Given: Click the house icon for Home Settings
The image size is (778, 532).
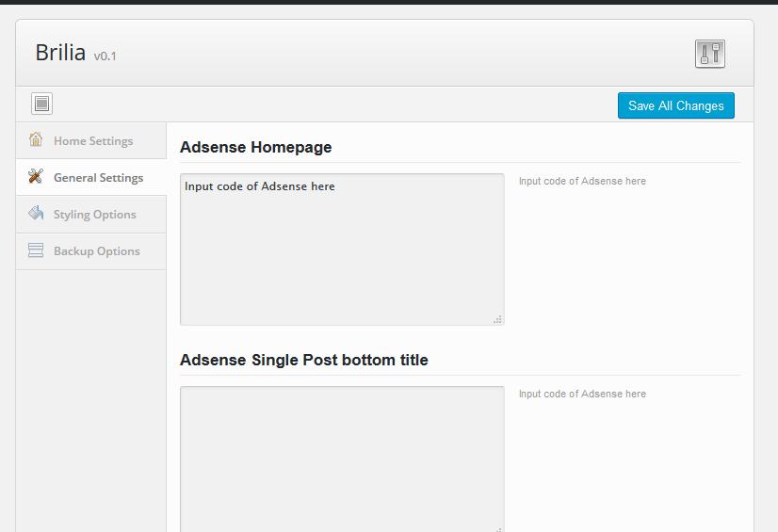Looking at the screenshot, I should [x=36, y=140].
